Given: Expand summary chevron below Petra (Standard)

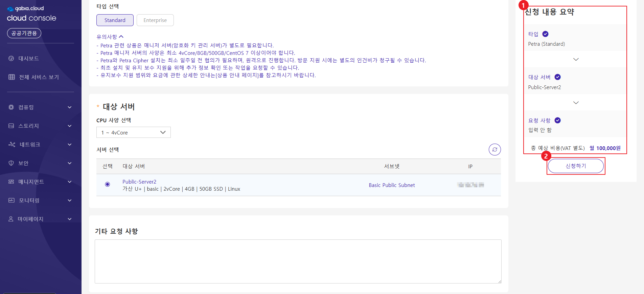Looking at the screenshot, I should [x=576, y=59].
